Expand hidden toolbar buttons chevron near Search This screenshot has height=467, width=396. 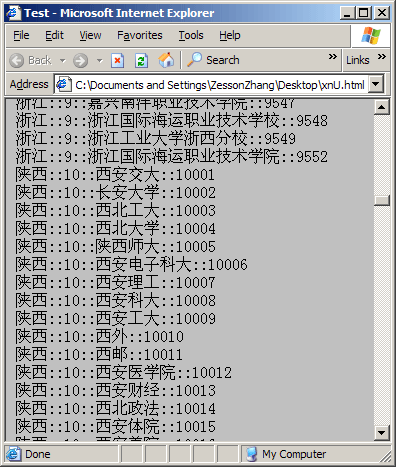point(333,56)
